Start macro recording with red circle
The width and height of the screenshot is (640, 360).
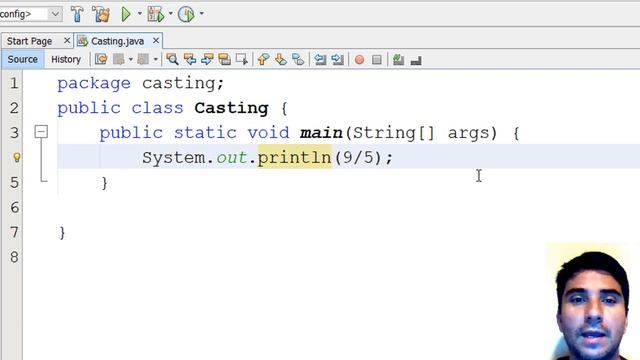pyautogui.click(x=360, y=60)
